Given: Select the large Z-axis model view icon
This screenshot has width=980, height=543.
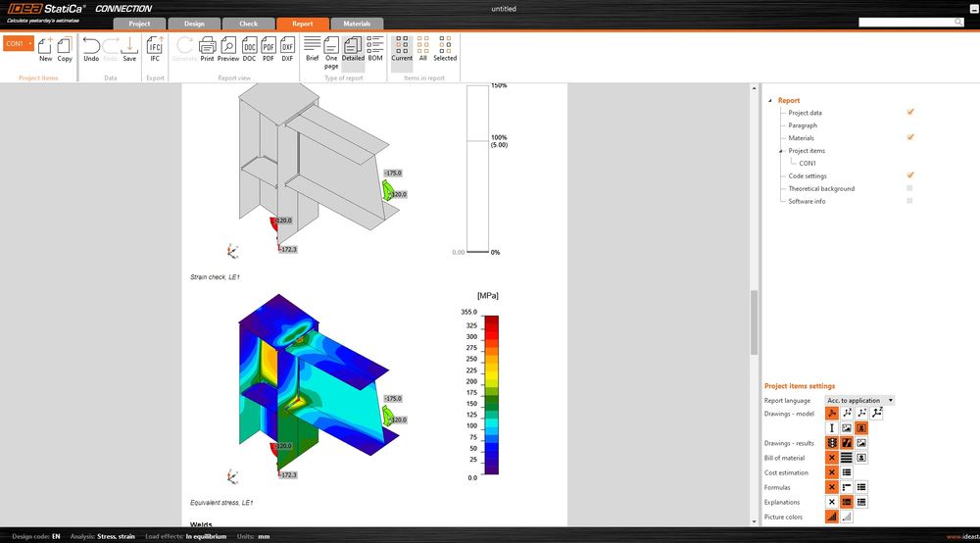Looking at the screenshot, I should pos(877,413).
